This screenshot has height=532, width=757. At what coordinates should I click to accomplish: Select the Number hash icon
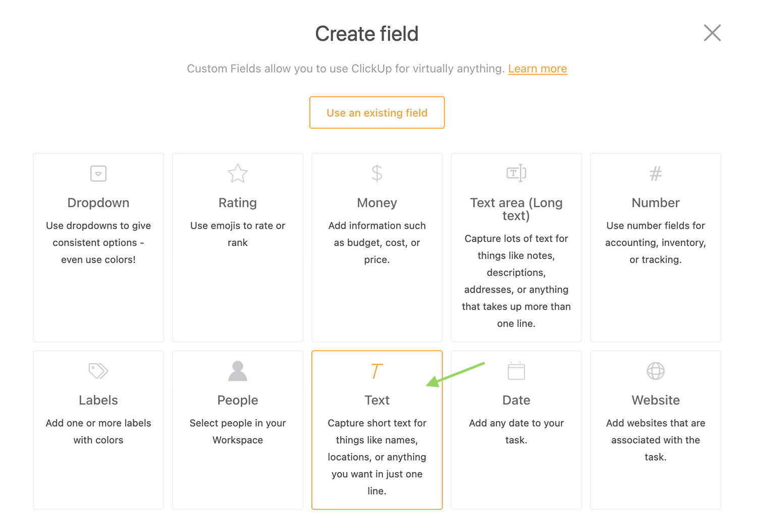(656, 174)
